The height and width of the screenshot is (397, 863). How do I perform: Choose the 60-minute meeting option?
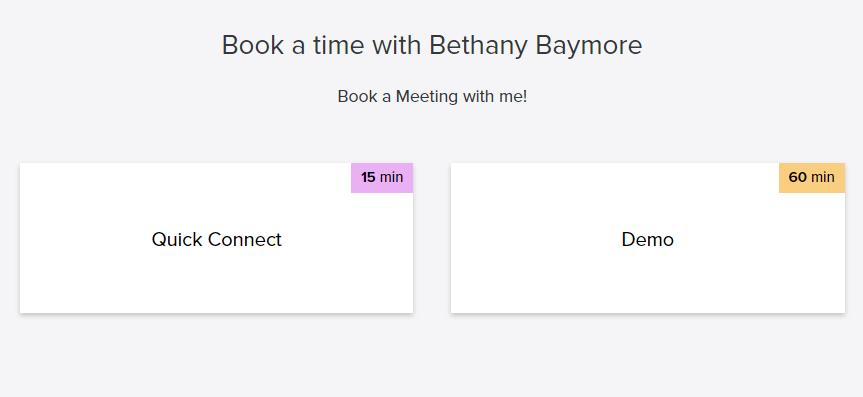pos(648,238)
